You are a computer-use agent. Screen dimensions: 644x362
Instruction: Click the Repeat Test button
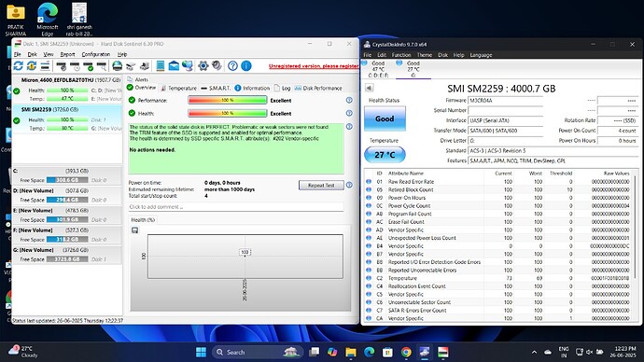[x=321, y=185]
